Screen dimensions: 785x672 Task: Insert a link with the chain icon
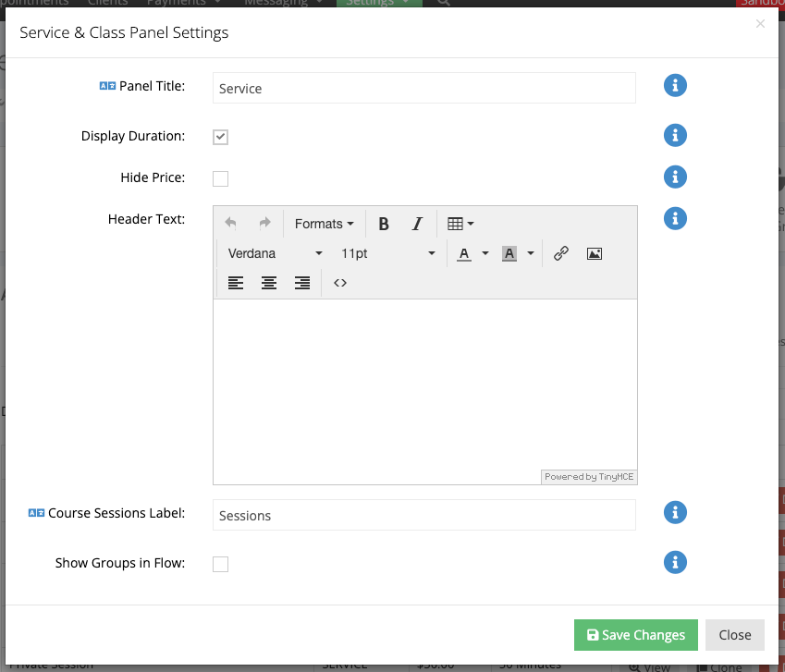[x=560, y=253]
